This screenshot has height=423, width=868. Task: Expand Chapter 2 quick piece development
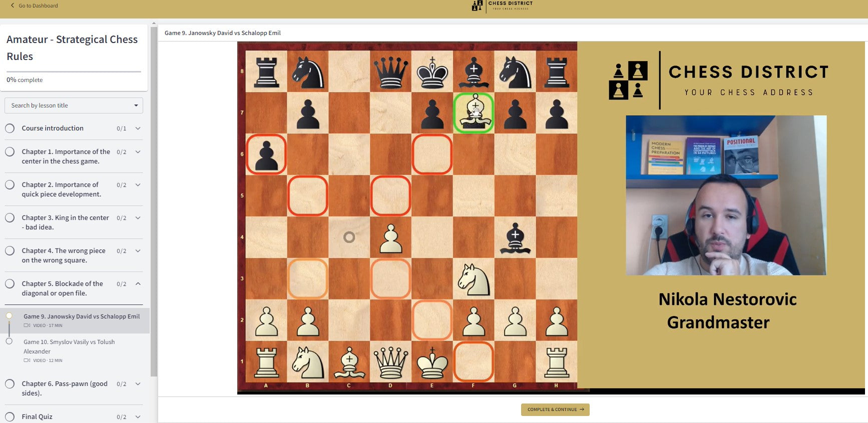[x=138, y=185]
